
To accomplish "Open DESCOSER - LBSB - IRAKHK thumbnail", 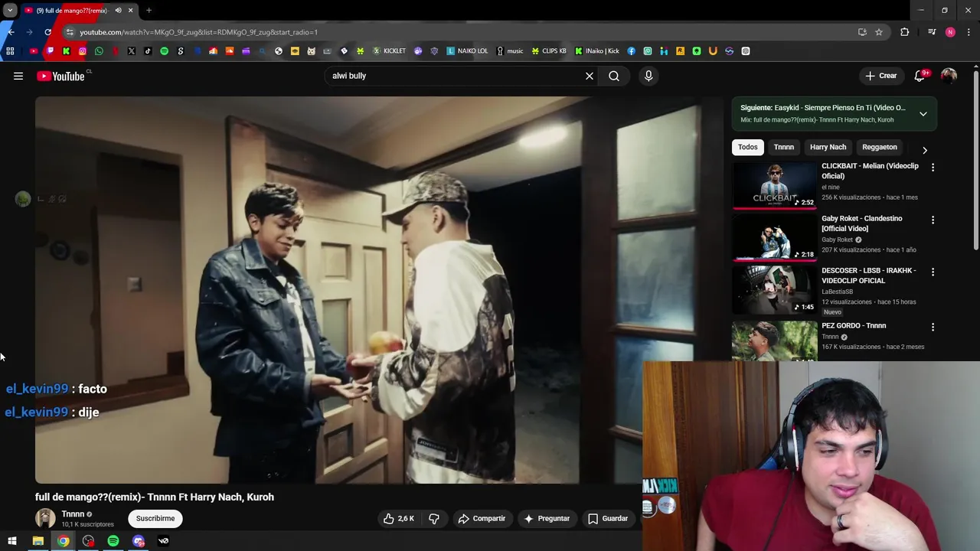I will pyautogui.click(x=775, y=290).
